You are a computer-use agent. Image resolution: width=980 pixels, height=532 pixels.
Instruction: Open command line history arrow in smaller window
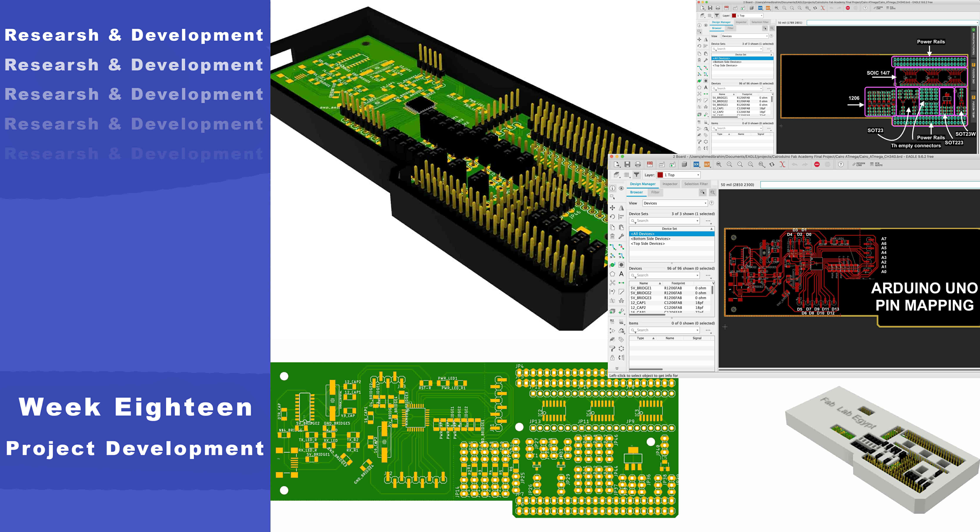tap(977, 22)
